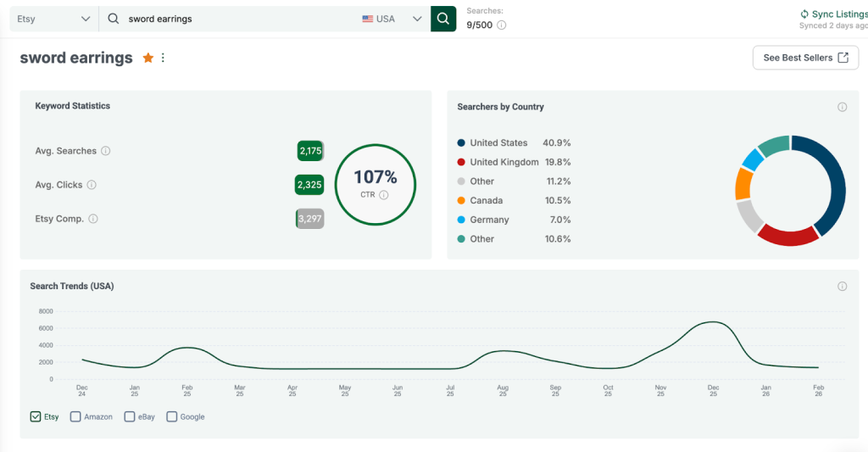Click info icon next to Avg. Clicks
The height and width of the screenshot is (452, 868).
92,185
